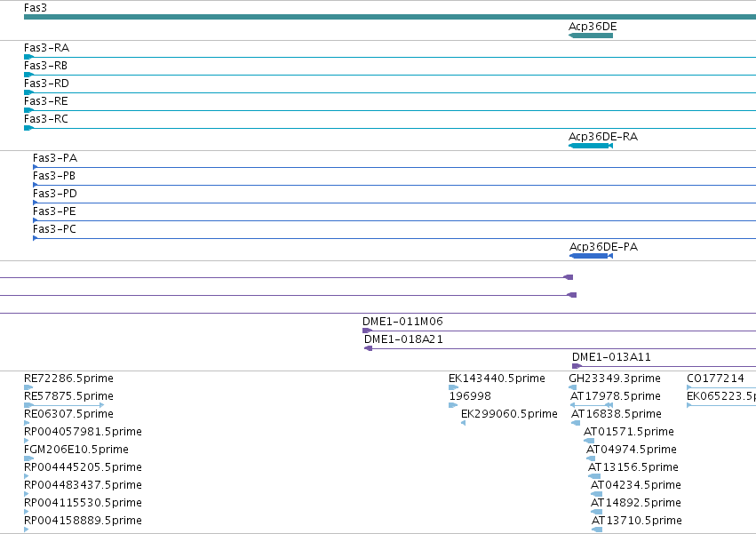
Task: Click glyph under EK299060.5prime
Action: click(464, 423)
